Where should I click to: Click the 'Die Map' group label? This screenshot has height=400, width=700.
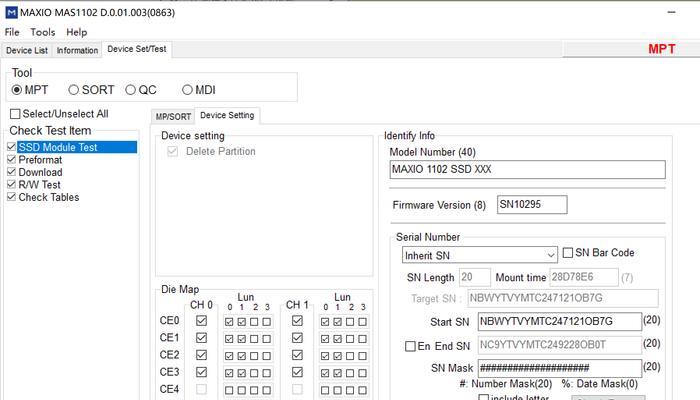pyautogui.click(x=180, y=289)
